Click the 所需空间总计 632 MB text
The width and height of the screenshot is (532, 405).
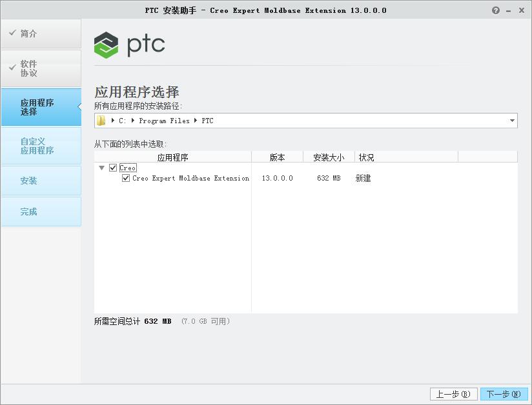tap(132, 321)
